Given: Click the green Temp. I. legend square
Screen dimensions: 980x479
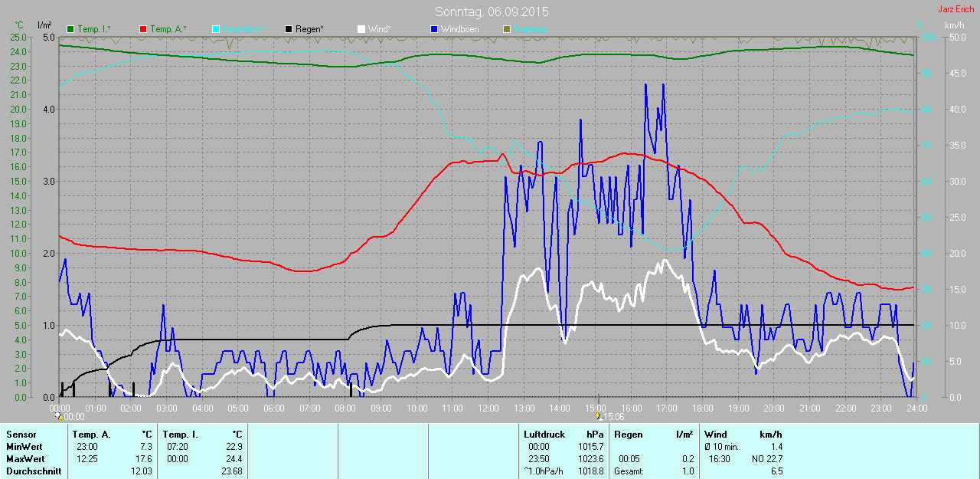Looking at the screenshot, I should point(71,29).
